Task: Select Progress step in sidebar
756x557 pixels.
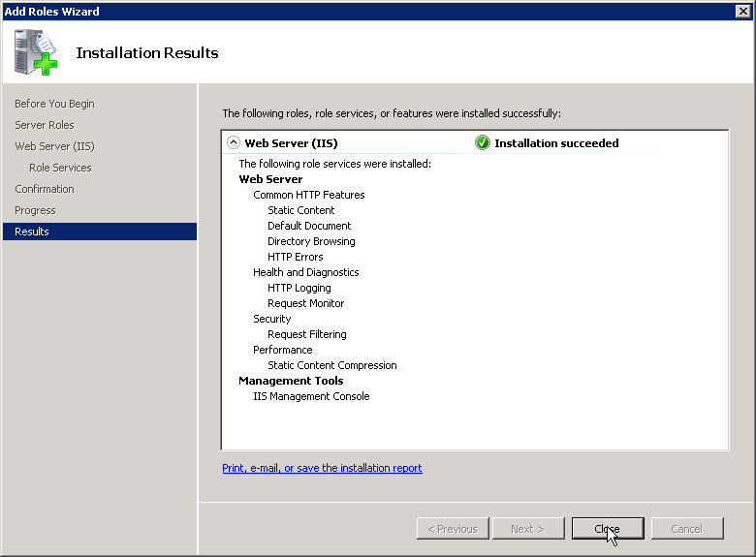Action: tap(35, 210)
